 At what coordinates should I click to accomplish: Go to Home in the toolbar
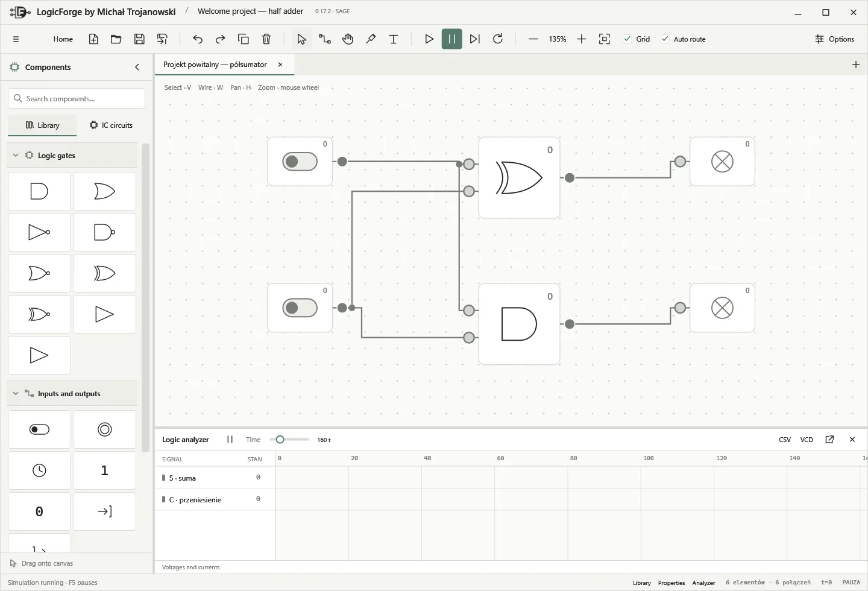pos(63,39)
